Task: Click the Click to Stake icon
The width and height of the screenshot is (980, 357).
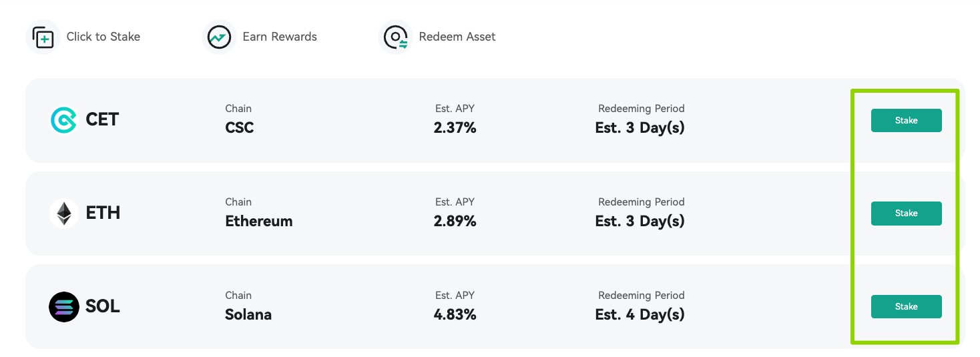Action: 43,37
